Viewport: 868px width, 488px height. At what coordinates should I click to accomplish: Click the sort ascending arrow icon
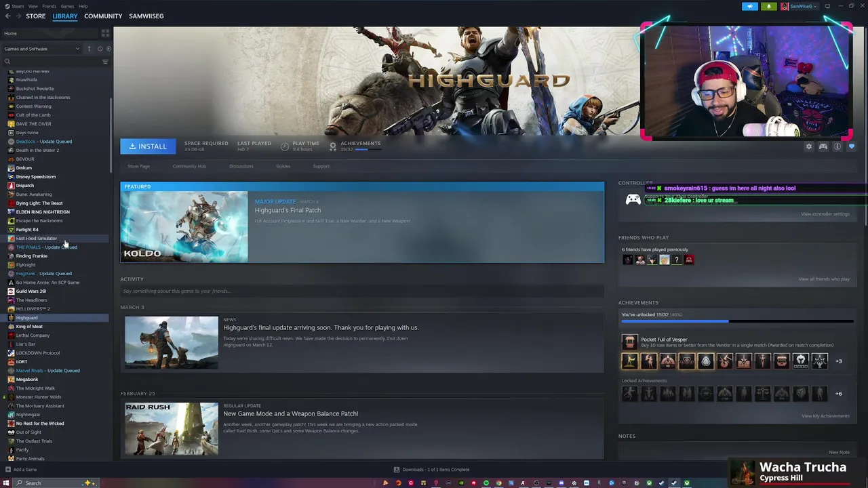click(x=89, y=49)
